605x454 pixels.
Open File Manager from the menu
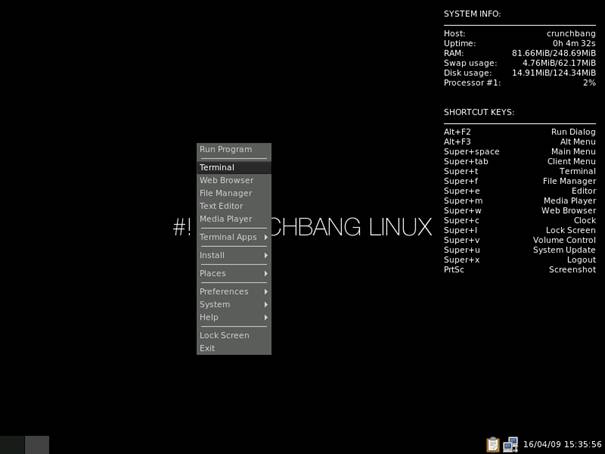pos(234,193)
